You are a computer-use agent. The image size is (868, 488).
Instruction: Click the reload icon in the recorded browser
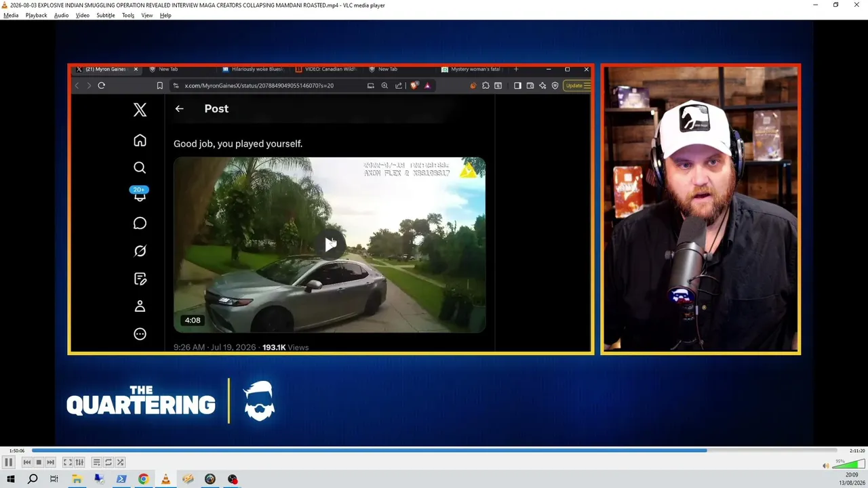click(102, 85)
